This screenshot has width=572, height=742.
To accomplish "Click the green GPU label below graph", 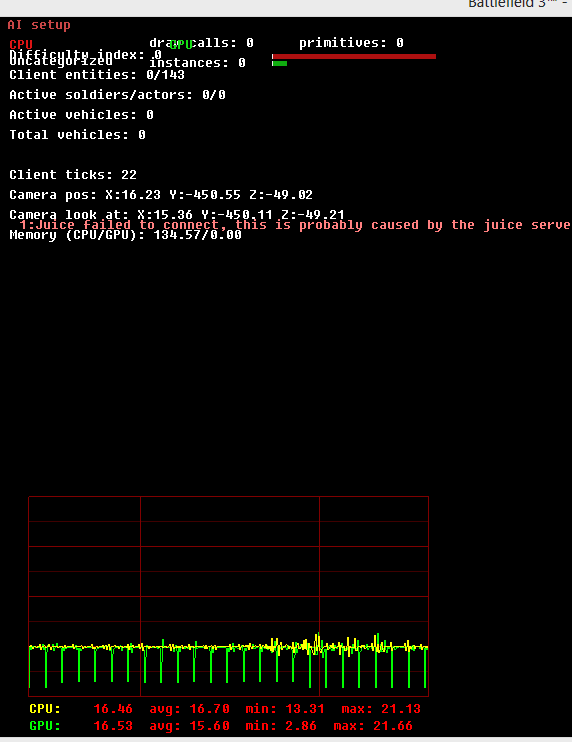I will [45, 725].
